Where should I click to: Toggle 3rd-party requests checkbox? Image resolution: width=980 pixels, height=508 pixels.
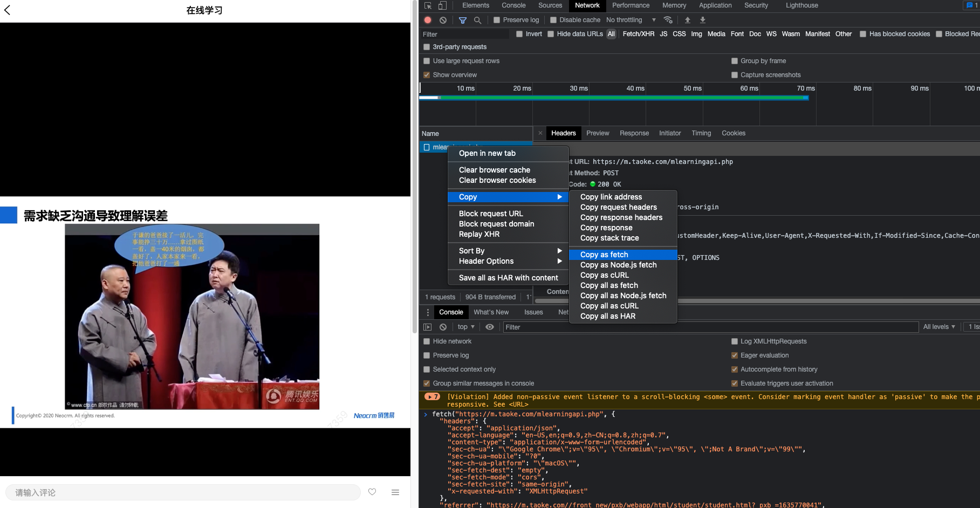[427, 47]
